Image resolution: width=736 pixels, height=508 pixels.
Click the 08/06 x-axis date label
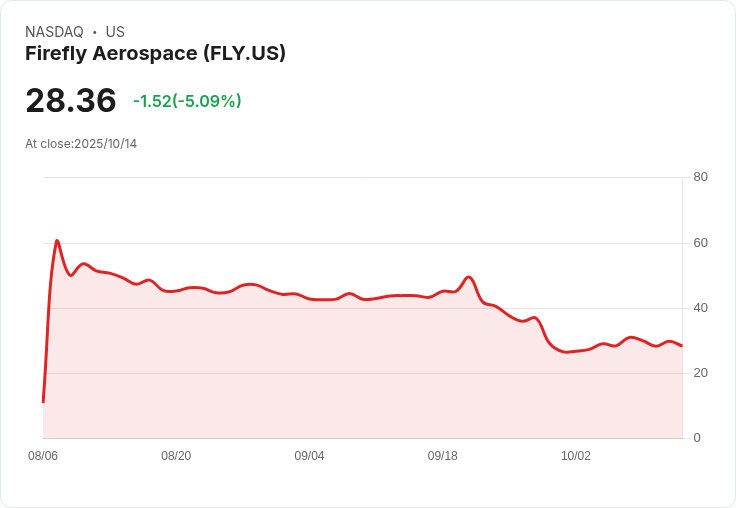[x=43, y=455]
